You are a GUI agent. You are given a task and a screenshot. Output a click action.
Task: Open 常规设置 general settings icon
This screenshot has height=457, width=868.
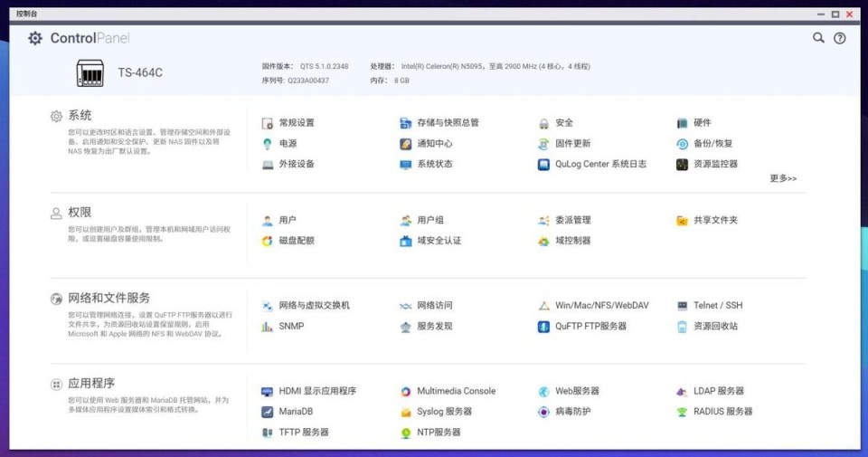(268, 123)
